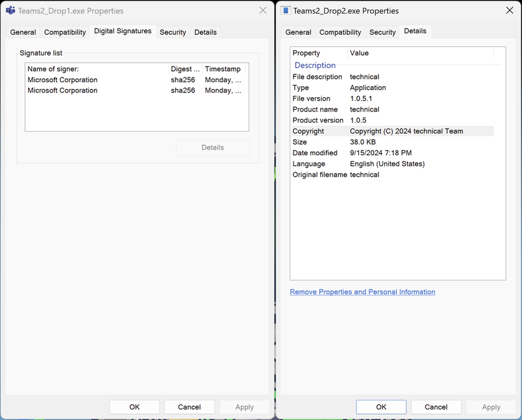Click Remove Properties and Personal Information link

362,292
